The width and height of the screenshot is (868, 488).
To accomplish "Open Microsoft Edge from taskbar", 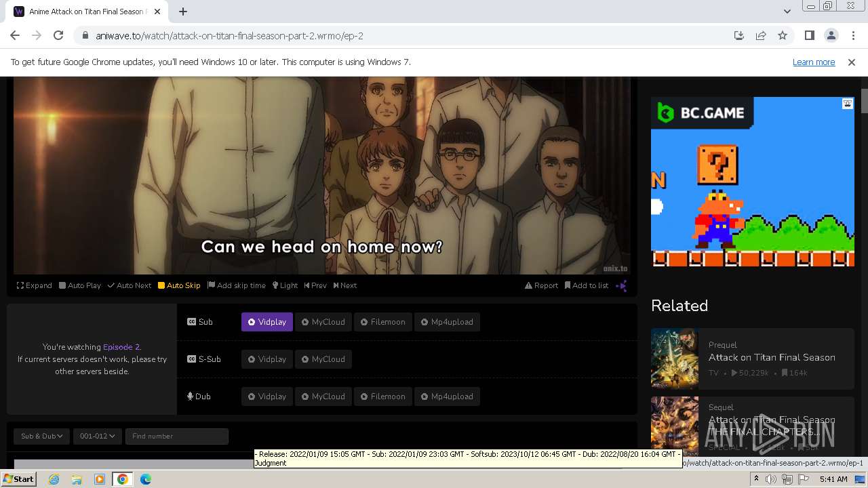I will (146, 479).
